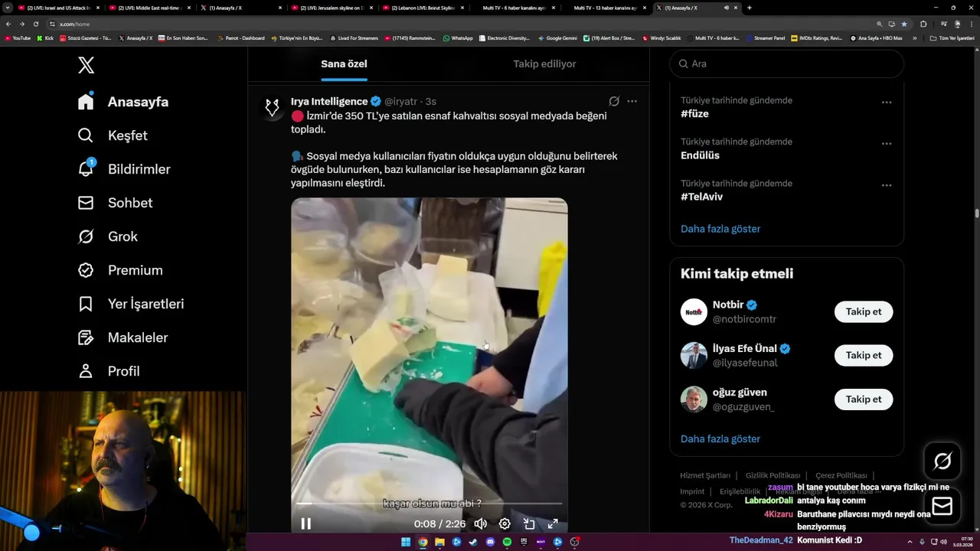Open Premium badge icon

(x=86, y=270)
